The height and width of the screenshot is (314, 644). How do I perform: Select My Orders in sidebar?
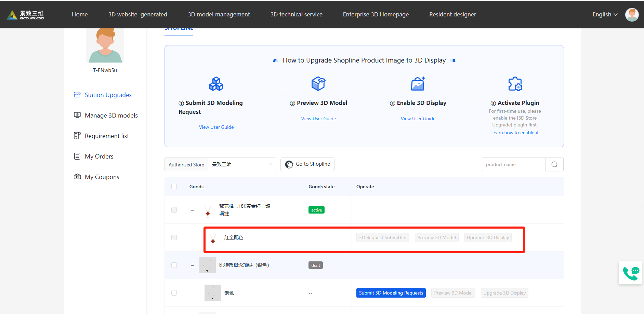[99, 156]
